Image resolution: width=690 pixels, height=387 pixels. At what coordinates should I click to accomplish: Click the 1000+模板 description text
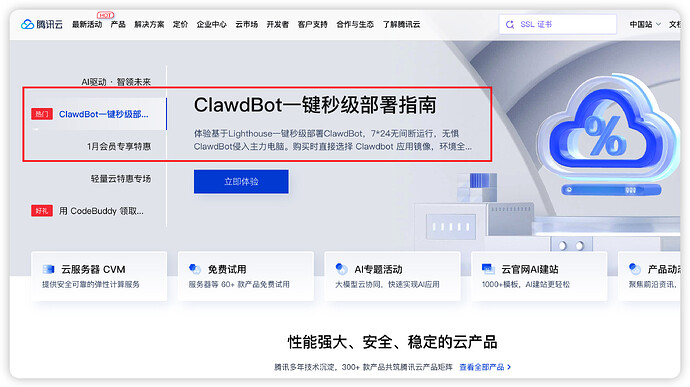(526, 285)
